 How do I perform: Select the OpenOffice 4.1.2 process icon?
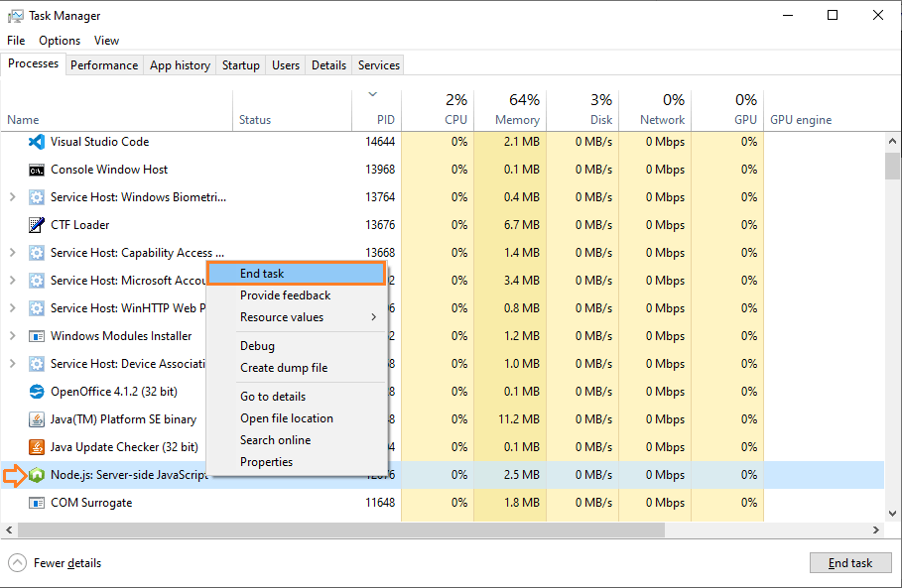tap(37, 392)
